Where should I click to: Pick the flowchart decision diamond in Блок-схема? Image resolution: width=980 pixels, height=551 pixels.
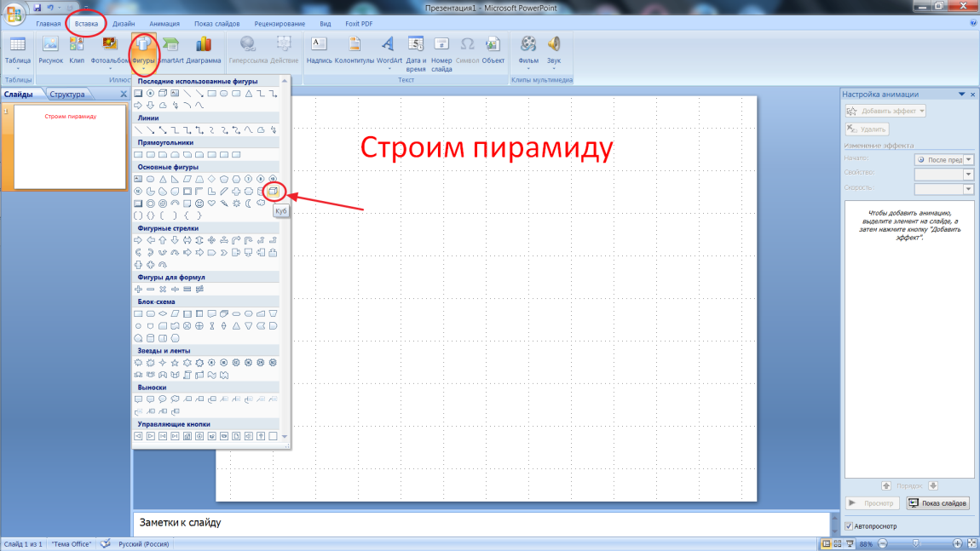(x=163, y=313)
